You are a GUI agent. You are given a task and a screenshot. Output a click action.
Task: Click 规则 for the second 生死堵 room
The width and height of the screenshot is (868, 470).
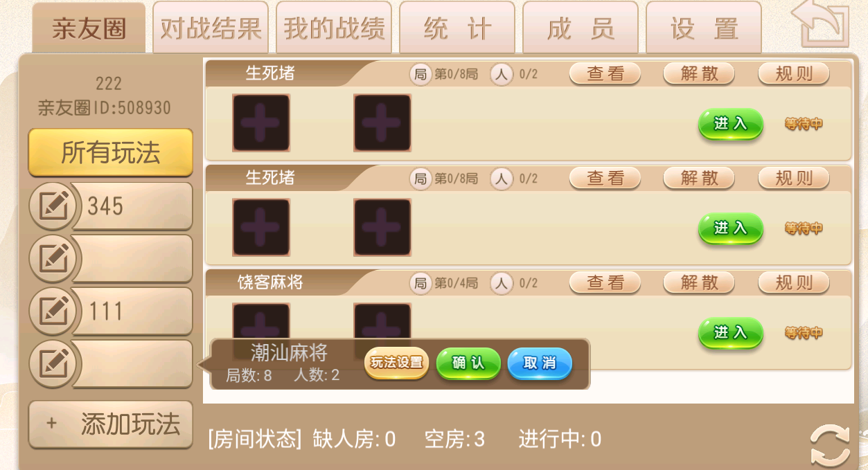coord(794,178)
